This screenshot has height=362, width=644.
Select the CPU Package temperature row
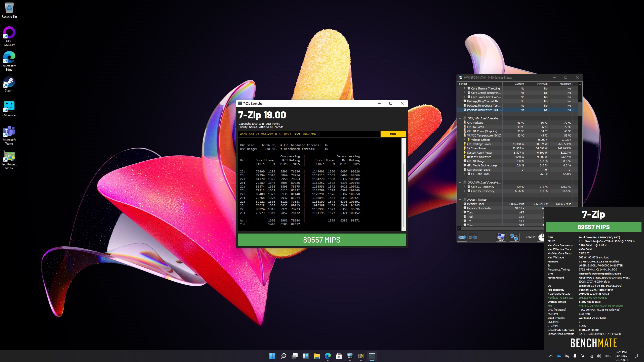(517, 123)
